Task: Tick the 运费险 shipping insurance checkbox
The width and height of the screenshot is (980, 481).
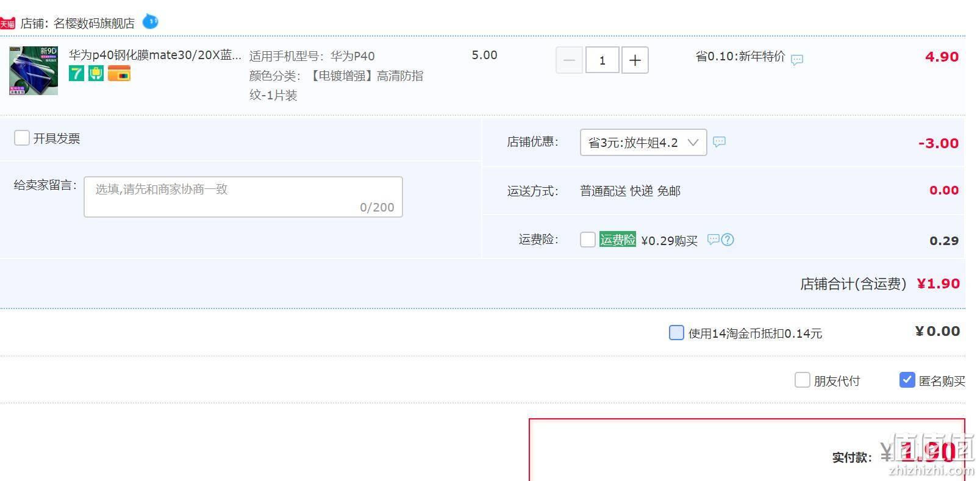Action: coord(588,240)
